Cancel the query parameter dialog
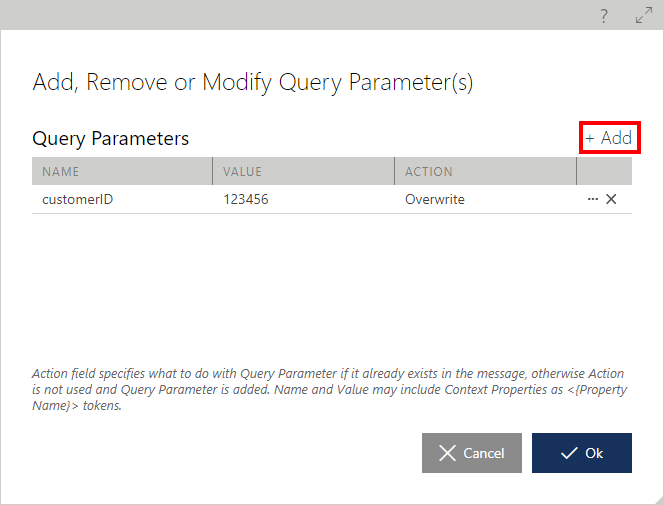 tap(472, 453)
